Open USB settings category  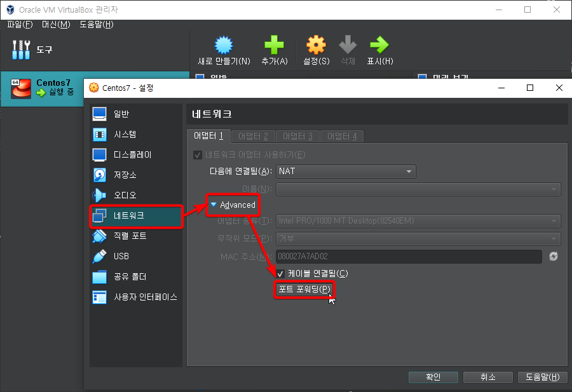tap(136, 256)
